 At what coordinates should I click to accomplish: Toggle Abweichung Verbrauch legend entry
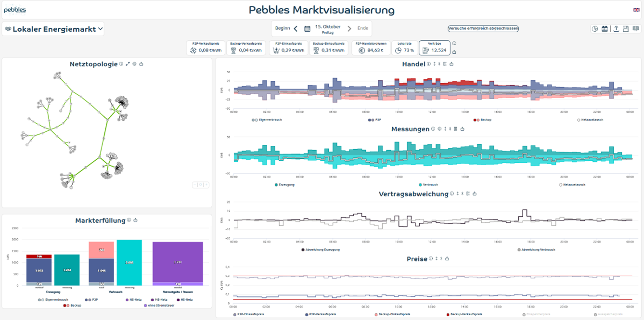pyautogui.click(x=536, y=250)
